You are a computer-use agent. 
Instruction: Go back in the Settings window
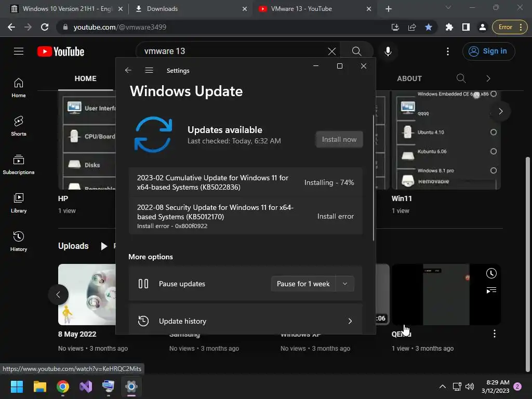pyautogui.click(x=128, y=70)
